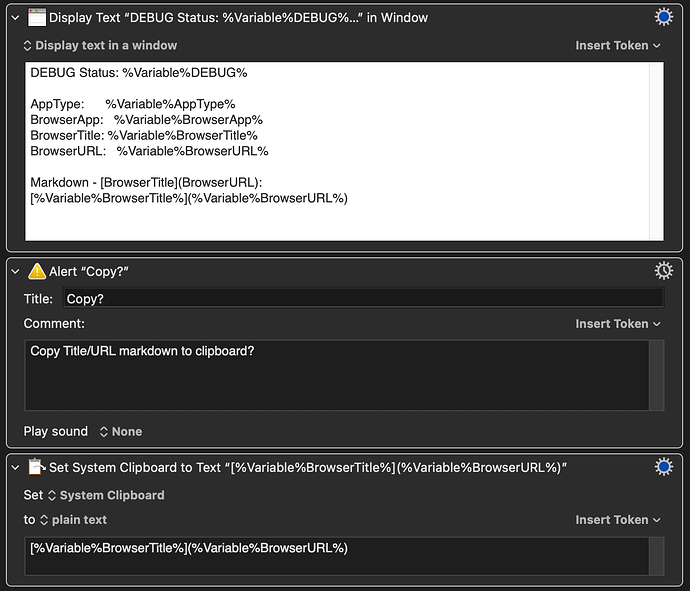Select the yellow Alert warning icon

click(37, 272)
